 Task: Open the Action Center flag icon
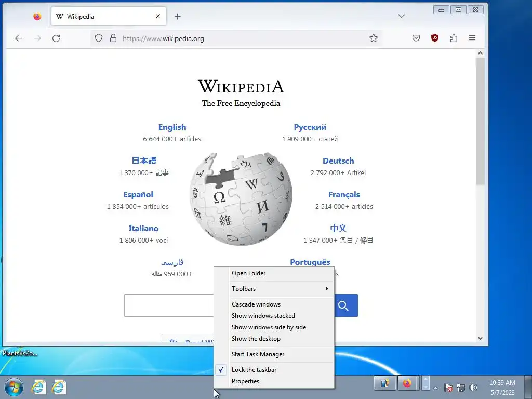point(448,388)
